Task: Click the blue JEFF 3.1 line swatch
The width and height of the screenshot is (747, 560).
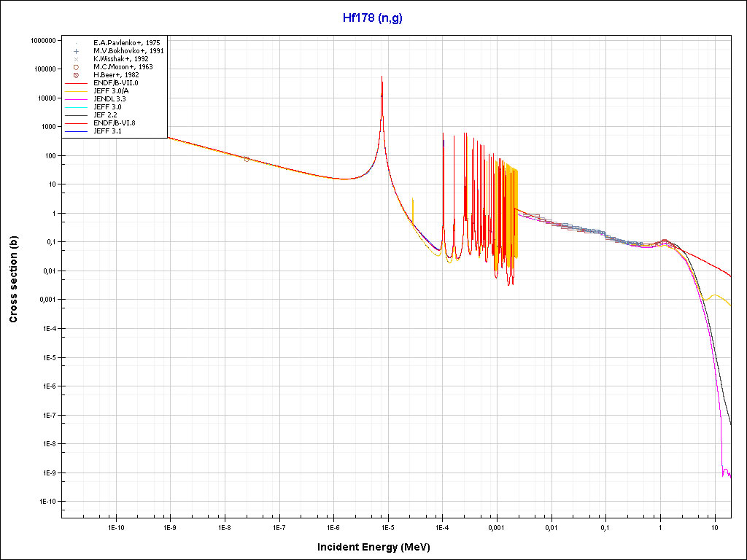Action: tap(76, 131)
